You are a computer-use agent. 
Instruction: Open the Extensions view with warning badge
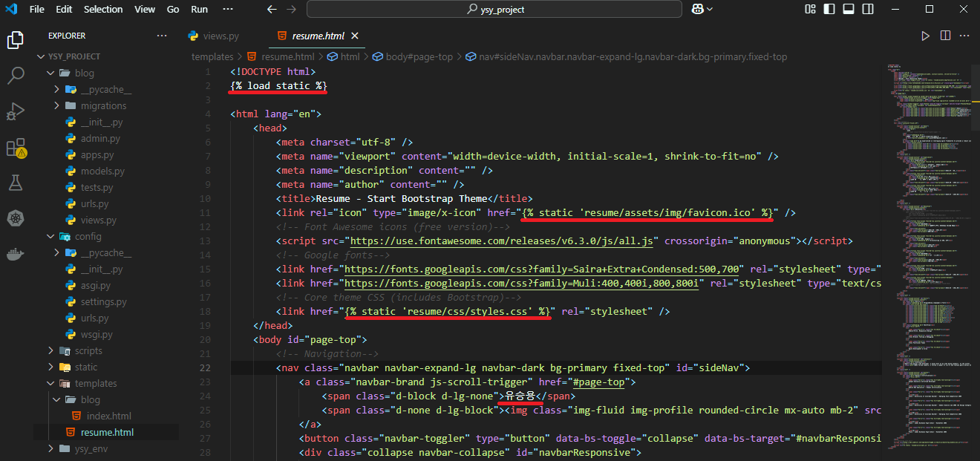pyautogui.click(x=16, y=148)
